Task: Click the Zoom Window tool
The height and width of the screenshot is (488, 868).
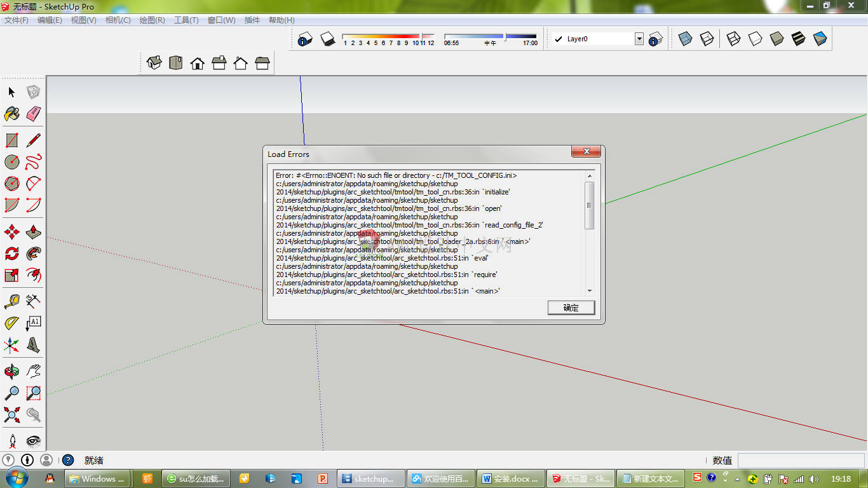Action: coord(34,393)
